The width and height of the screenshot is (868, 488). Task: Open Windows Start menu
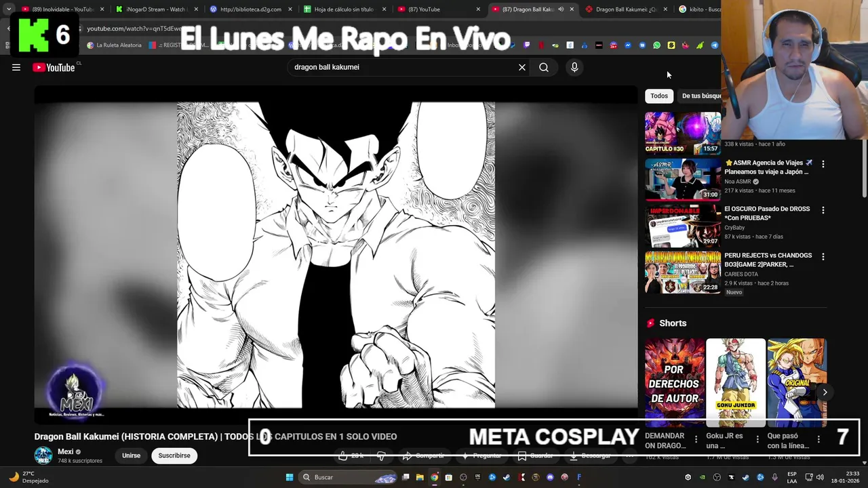(290, 477)
